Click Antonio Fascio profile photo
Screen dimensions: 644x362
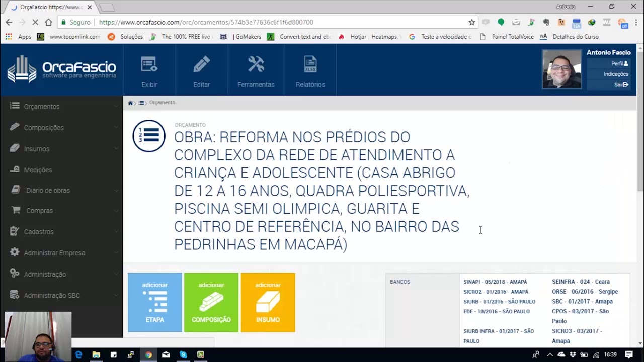coord(562,69)
